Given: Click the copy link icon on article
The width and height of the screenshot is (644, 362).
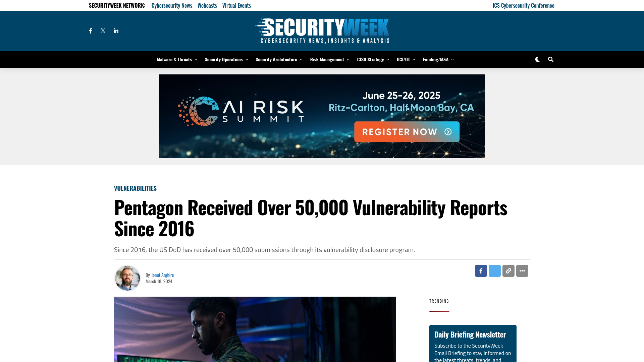Looking at the screenshot, I should [x=508, y=270].
